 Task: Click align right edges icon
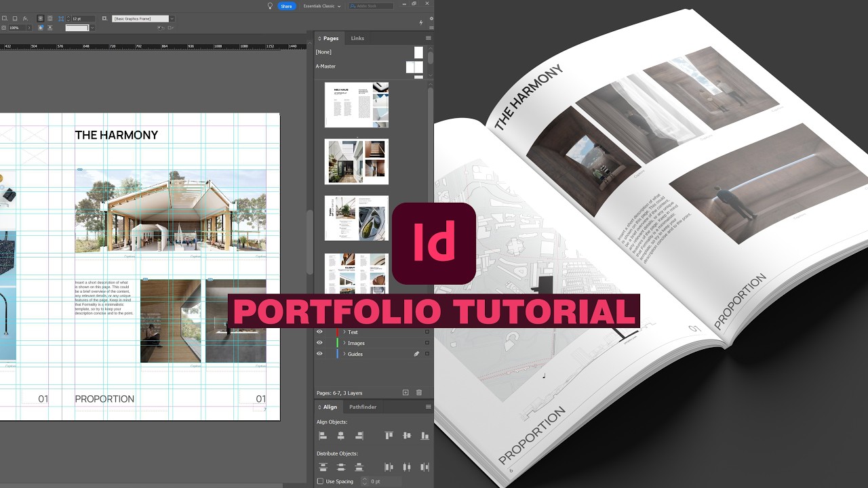click(x=359, y=436)
